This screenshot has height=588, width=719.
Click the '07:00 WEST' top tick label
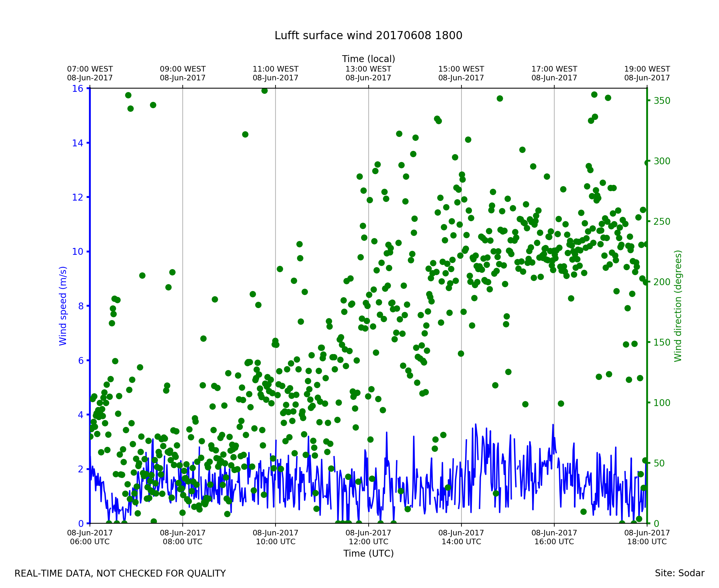point(90,69)
